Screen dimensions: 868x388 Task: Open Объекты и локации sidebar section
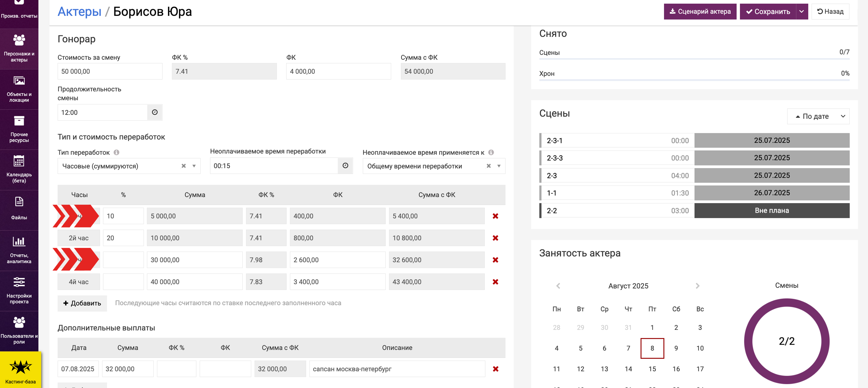(19, 90)
